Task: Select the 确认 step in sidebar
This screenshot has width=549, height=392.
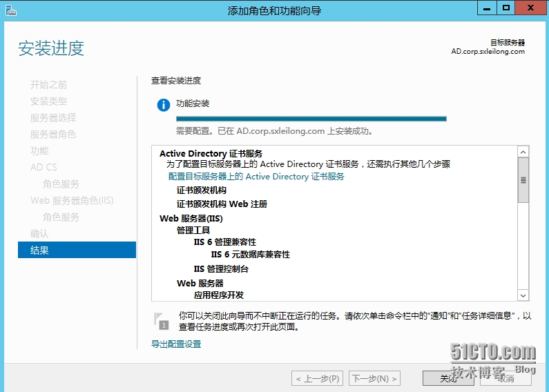Action: coord(39,233)
